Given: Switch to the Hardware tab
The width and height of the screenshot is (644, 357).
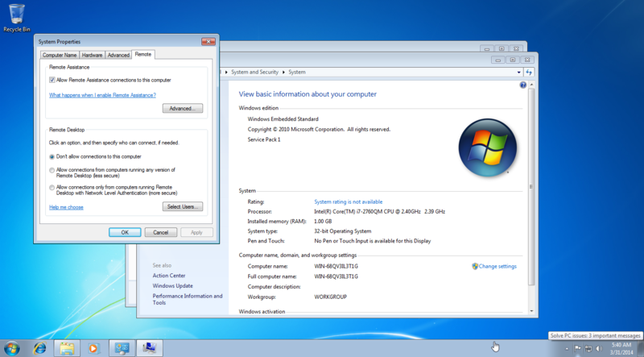Looking at the screenshot, I should (92, 55).
